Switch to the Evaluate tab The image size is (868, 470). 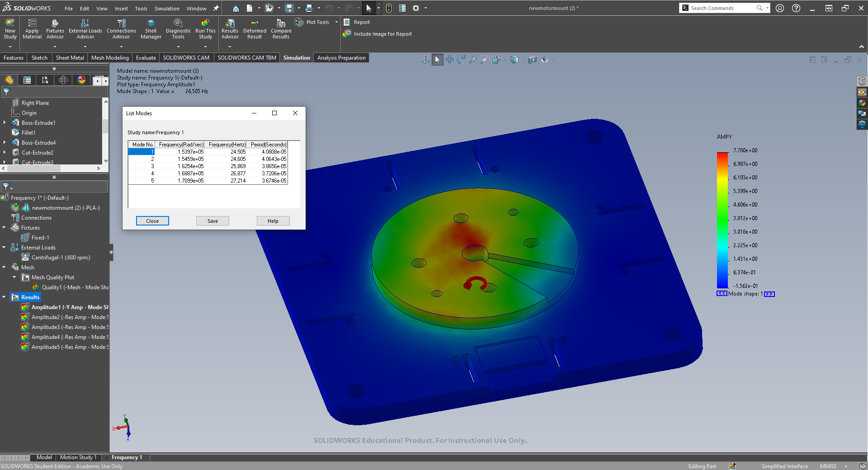pyautogui.click(x=146, y=58)
